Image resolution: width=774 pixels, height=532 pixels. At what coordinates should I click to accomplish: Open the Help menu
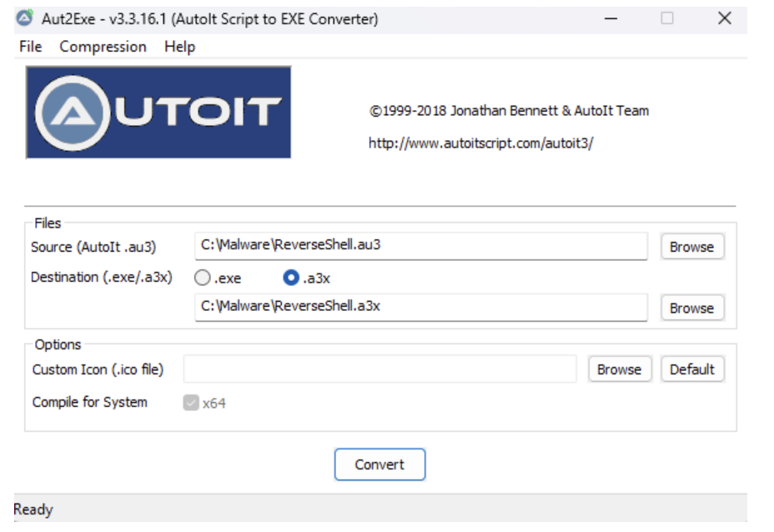179,47
